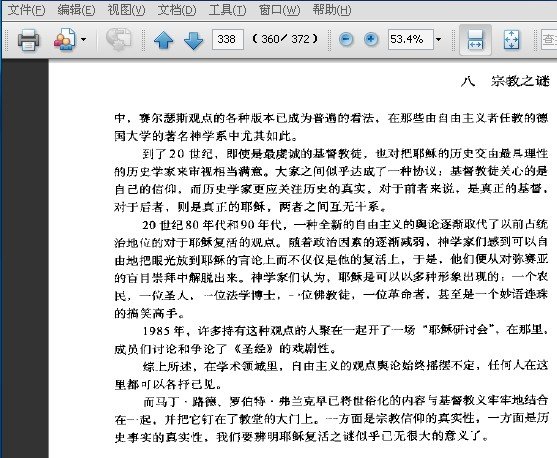This screenshot has height=458, width=557.
Task: Click the paragraph starting 综上所述
Action: 331,375
